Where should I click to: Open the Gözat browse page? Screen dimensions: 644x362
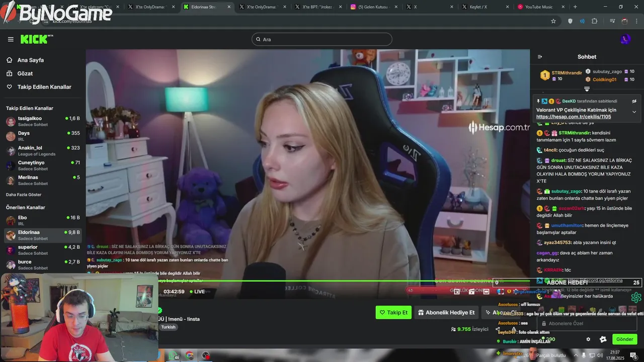[25, 73]
